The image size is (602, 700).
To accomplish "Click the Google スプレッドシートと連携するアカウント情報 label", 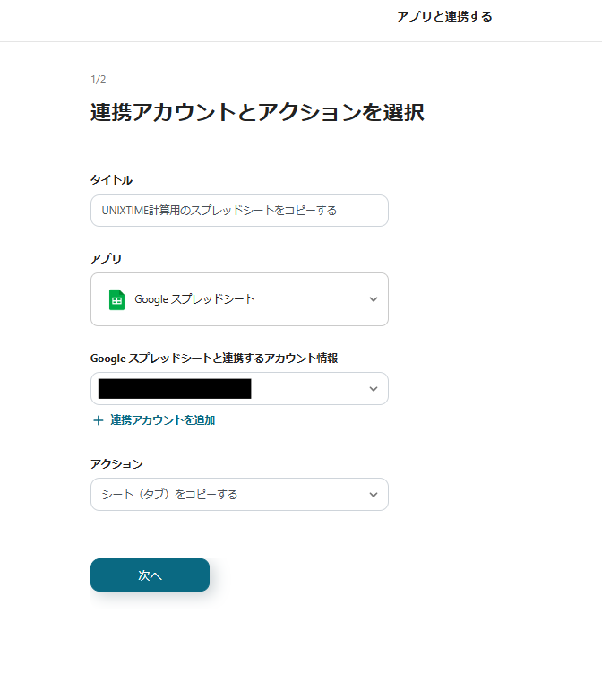I will pos(214,358).
